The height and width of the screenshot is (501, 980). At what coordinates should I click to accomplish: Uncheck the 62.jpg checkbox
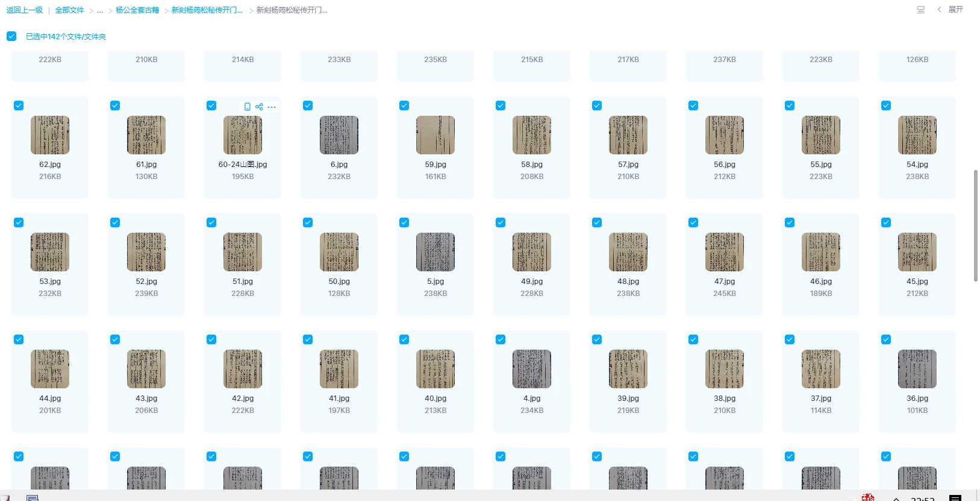point(19,106)
